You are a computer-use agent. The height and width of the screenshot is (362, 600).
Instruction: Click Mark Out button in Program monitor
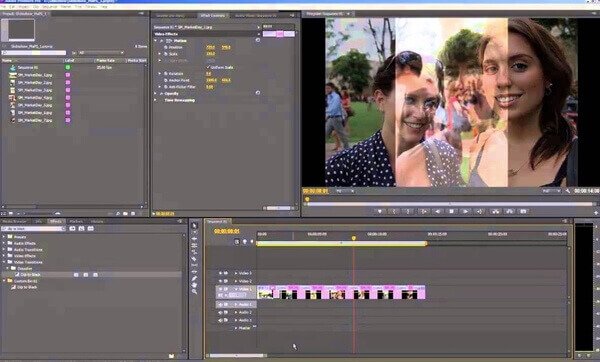(408, 211)
